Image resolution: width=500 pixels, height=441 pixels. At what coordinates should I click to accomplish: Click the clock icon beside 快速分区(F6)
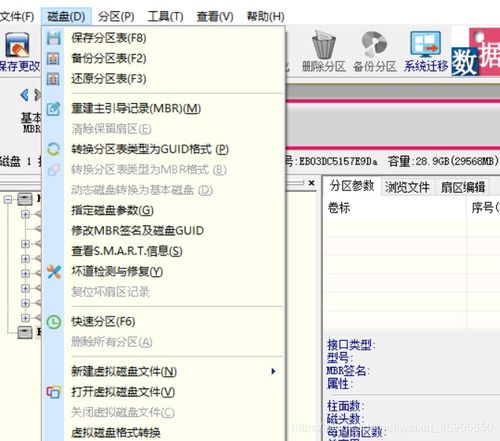click(x=54, y=322)
